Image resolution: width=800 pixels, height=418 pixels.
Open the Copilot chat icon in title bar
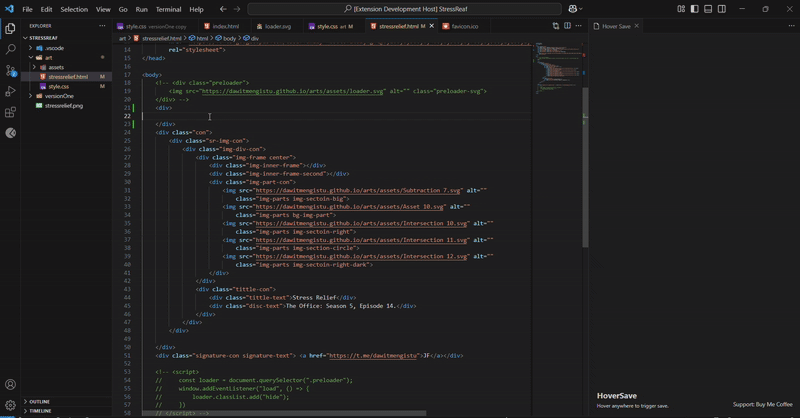[572, 9]
